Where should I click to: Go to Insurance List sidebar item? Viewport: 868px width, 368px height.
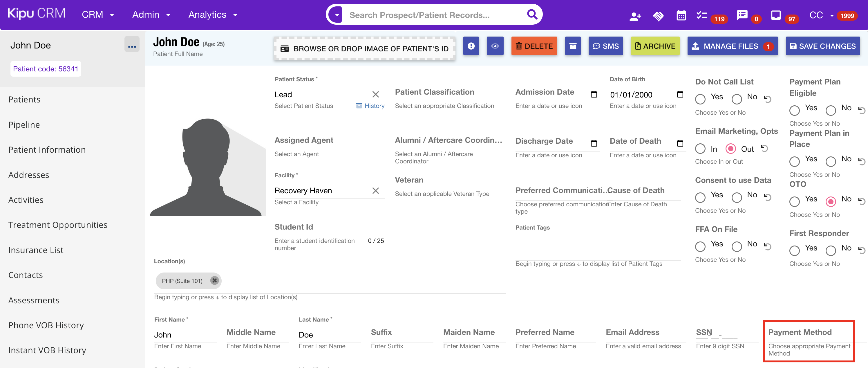pyautogui.click(x=36, y=250)
